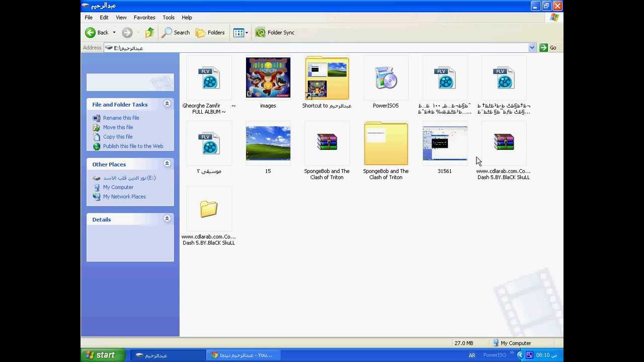Open the Tools menu
644x362 pixels.
pos(169,18)
